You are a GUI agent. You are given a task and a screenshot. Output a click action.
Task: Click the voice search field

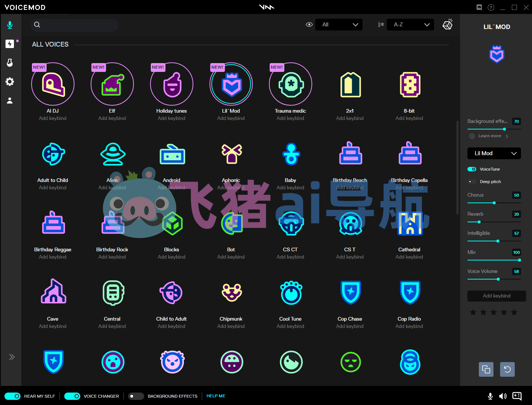tap(74, 25)
